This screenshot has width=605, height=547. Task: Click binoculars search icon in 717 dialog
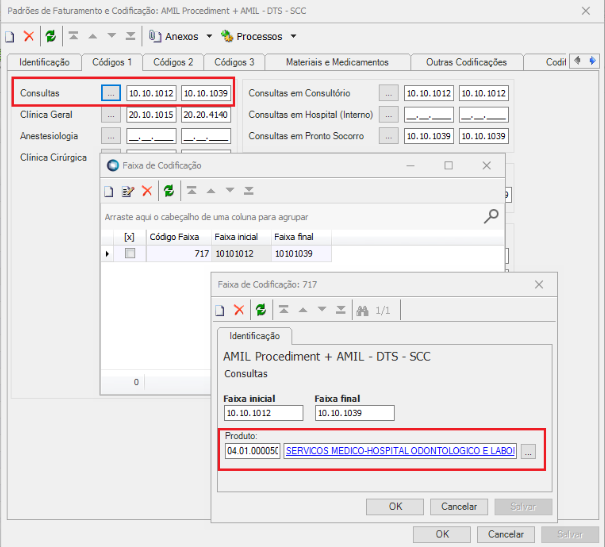coord(362,311)
